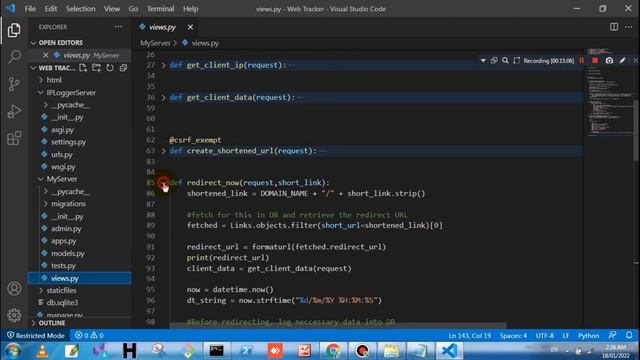Click New File icon in explorer header
This screenshot has width=640, height=360.
click(83, 68)
